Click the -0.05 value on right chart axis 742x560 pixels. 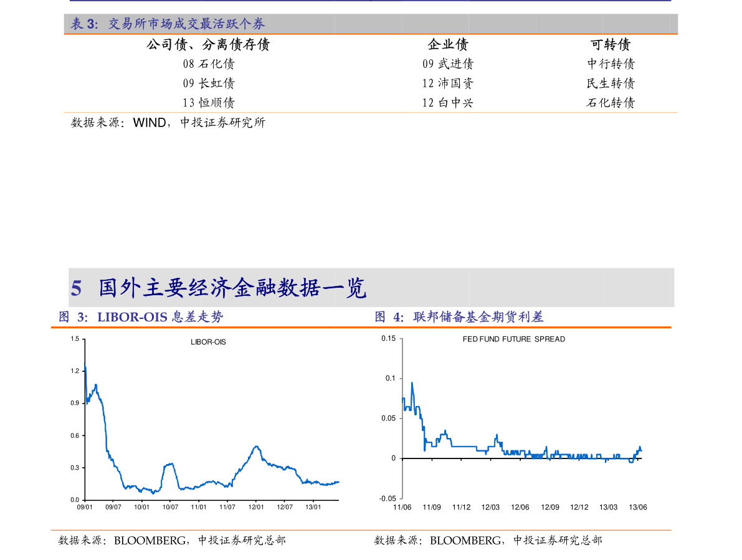(x=388, y=498)
